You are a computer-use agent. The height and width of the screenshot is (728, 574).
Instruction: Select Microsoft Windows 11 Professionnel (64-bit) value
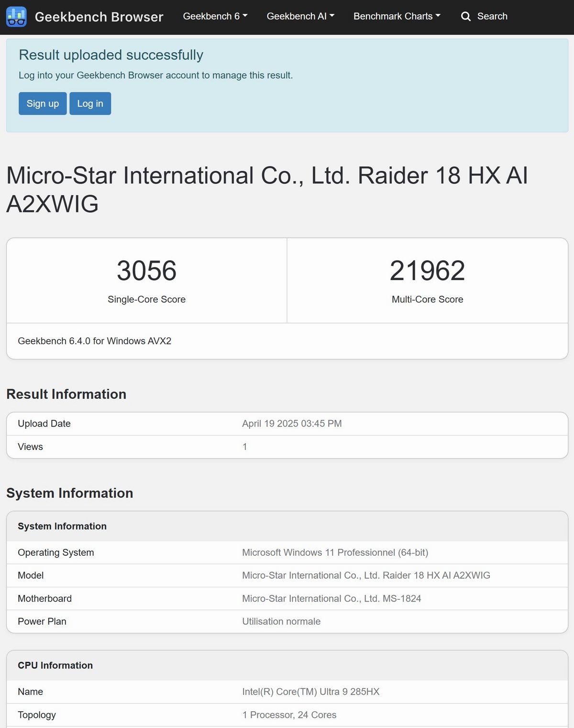pyautogui.click(x=335, y=552)
